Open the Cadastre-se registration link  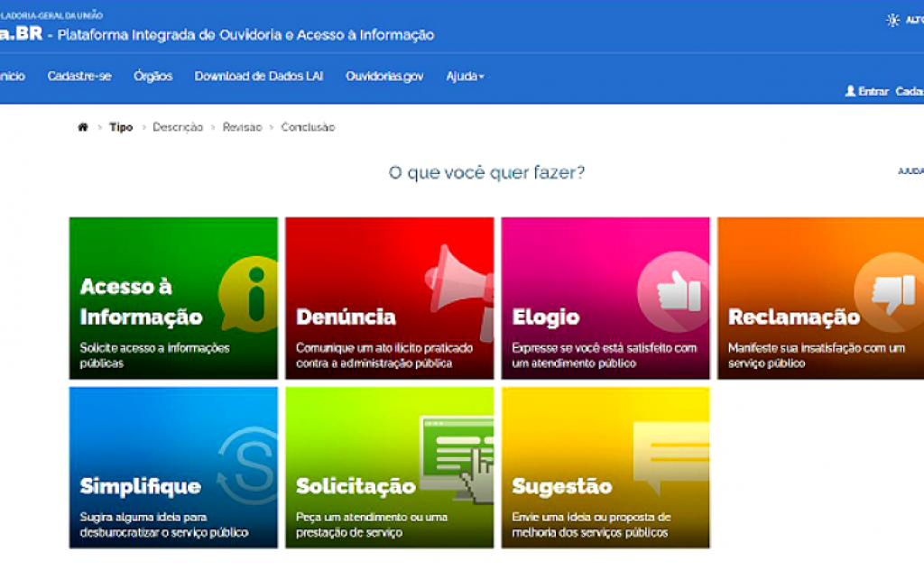tap(79, 77)
